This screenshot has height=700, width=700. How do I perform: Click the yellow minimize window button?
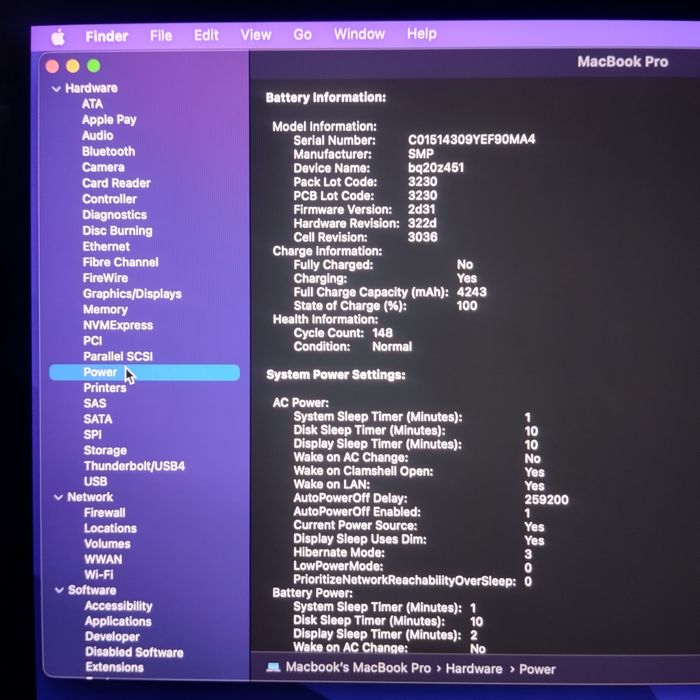point(73,67)
